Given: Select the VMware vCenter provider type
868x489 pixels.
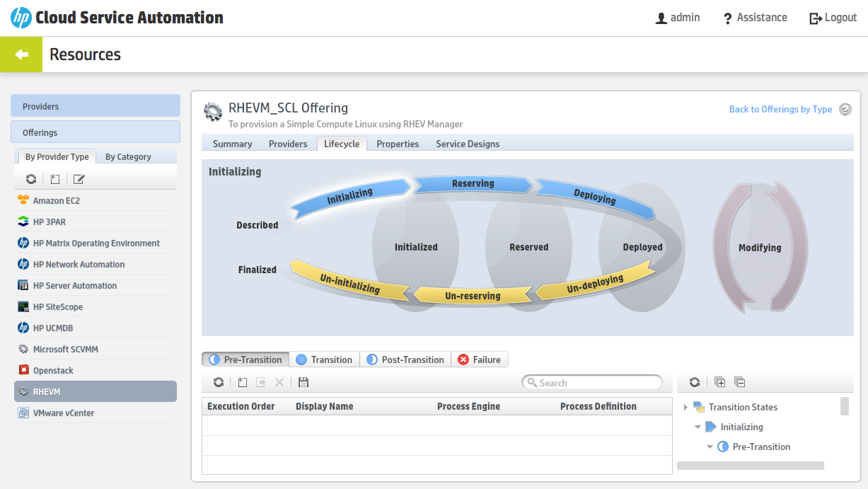Looking at the screenshot, I should [95, 413].
